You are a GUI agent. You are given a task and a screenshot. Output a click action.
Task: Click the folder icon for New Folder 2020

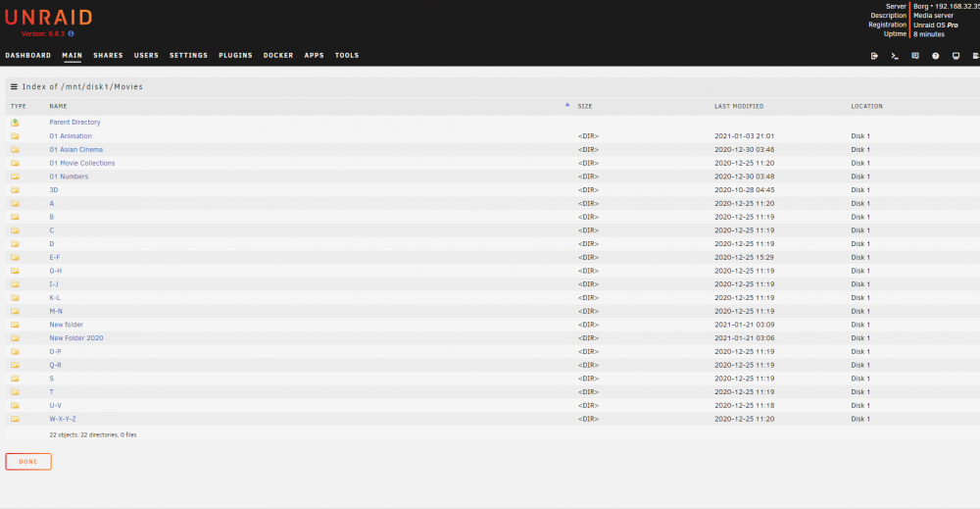pyautogui.click(x=15, y=338)
